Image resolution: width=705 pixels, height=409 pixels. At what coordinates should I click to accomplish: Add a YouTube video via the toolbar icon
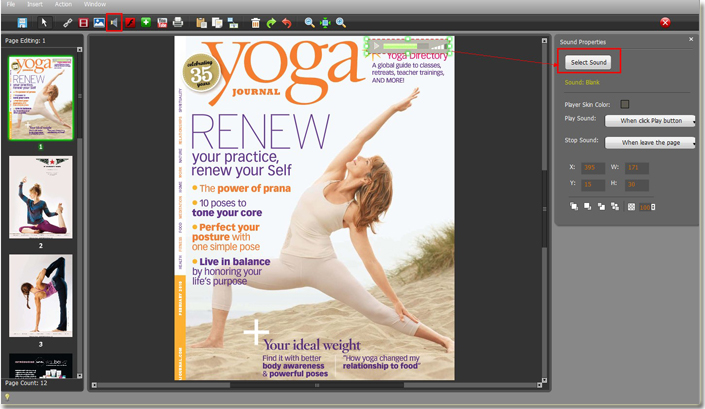(162, 22)
